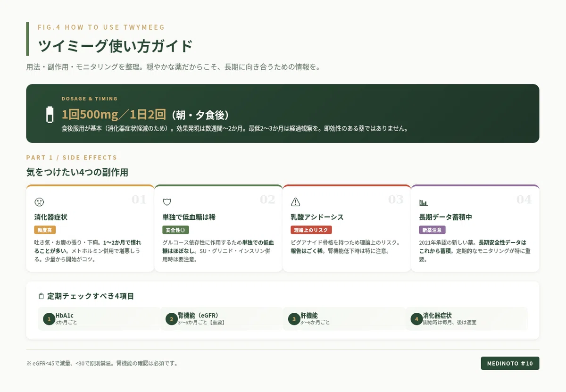Click the warning triangle icon on 乳酸アシドーシス card
Viewport: 566px width, 392px height.
296,202
